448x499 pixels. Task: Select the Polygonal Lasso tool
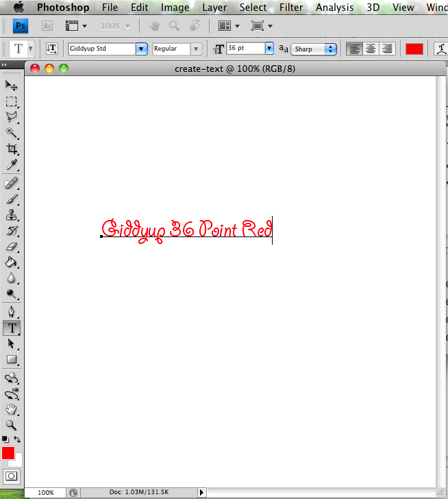pyautogui.click(x=12, y=117)
